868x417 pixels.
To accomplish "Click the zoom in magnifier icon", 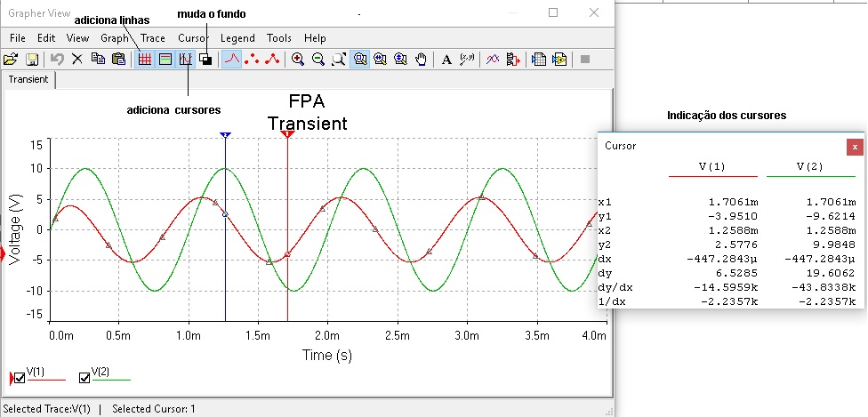I will click(x=297, y=60).
